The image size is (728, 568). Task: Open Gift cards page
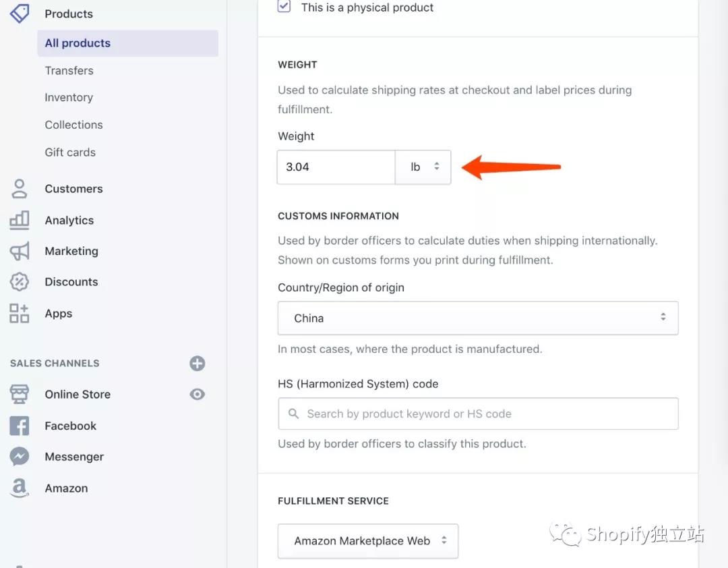tap(70, 152)
